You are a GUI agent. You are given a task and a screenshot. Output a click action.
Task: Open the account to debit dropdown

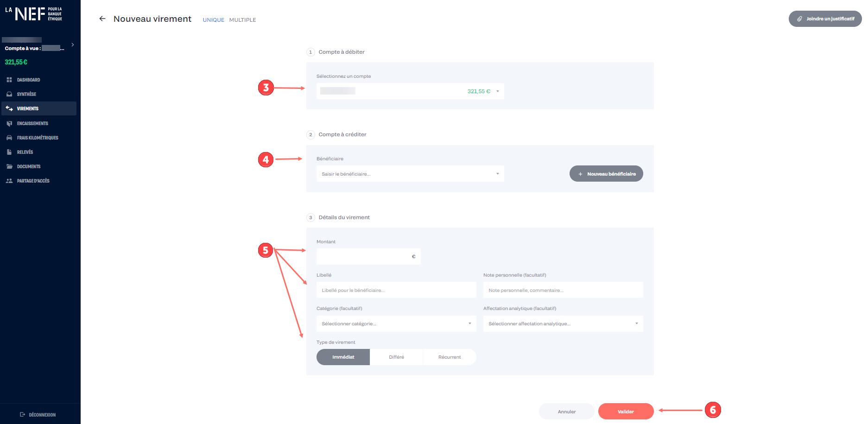[x=410, y=91]
